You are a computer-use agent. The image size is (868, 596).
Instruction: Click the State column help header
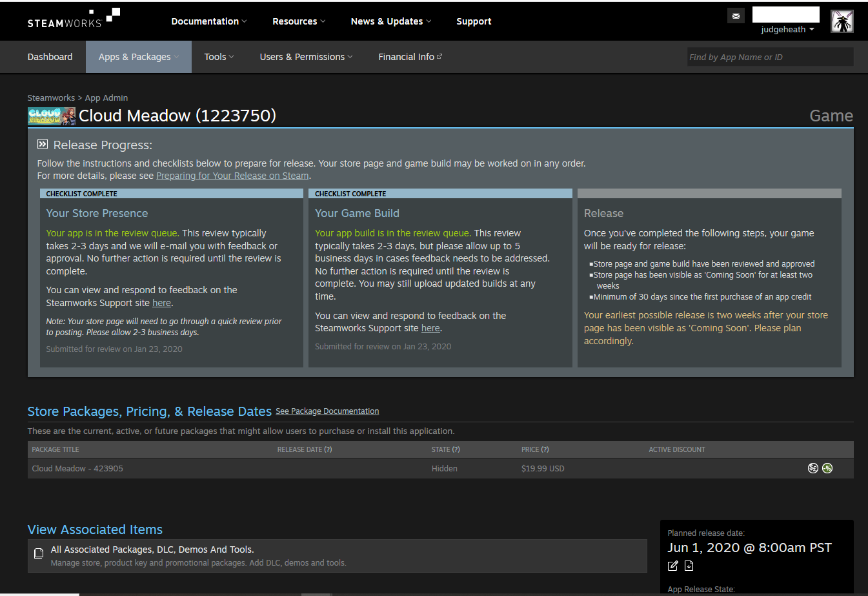click(446, 449)
